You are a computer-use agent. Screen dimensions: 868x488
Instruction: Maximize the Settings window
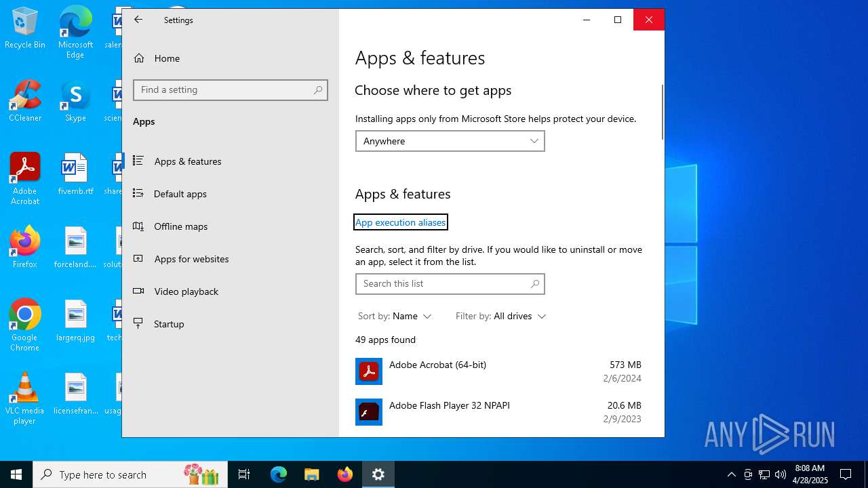click(x=618, y=20)
